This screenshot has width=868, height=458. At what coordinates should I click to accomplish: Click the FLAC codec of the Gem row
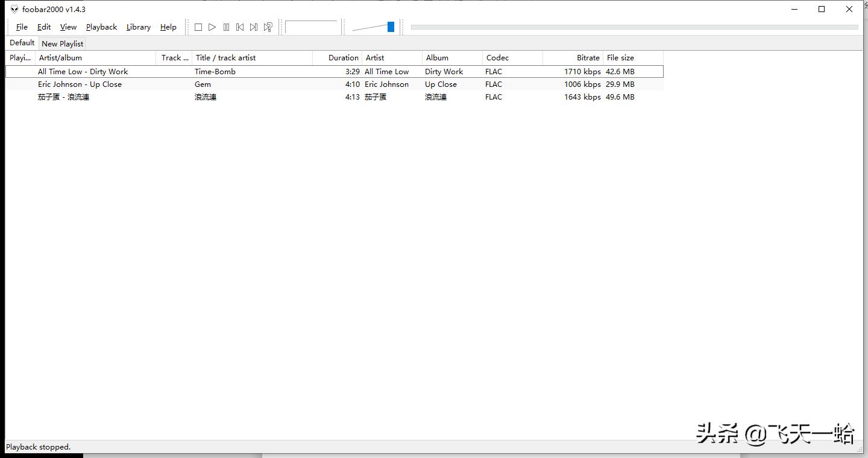tap(494, 84)
